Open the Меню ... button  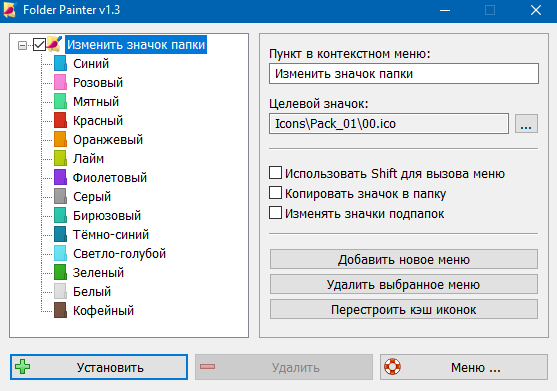[464, 367]
